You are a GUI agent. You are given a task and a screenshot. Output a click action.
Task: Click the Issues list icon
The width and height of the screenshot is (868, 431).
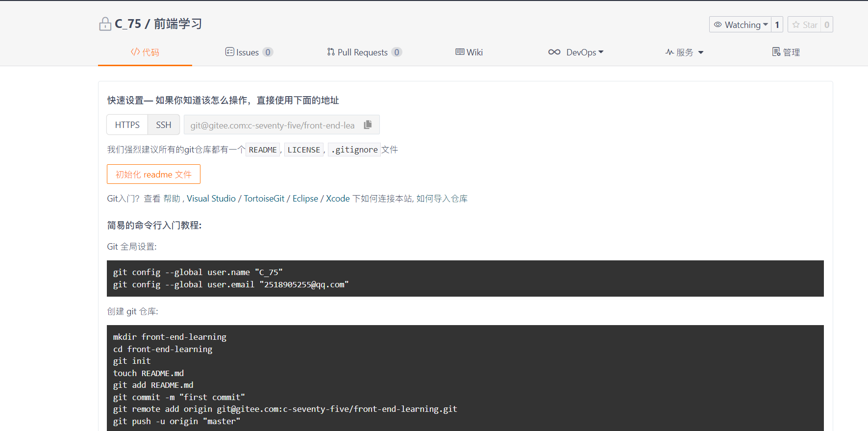(x=229, y=52)
